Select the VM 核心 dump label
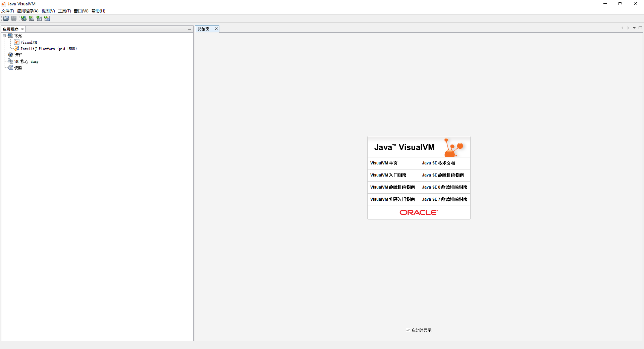 26,61
